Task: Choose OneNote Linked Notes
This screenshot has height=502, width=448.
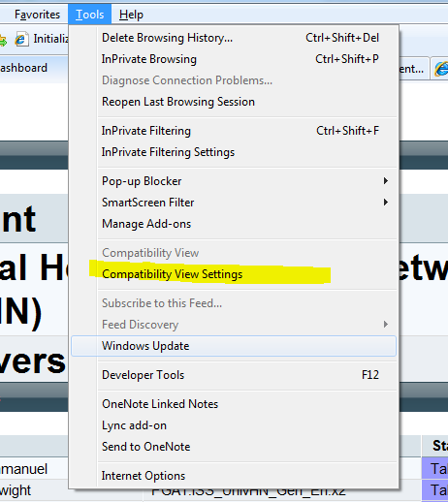Action: pyautogui.click(x=234, y=404)
